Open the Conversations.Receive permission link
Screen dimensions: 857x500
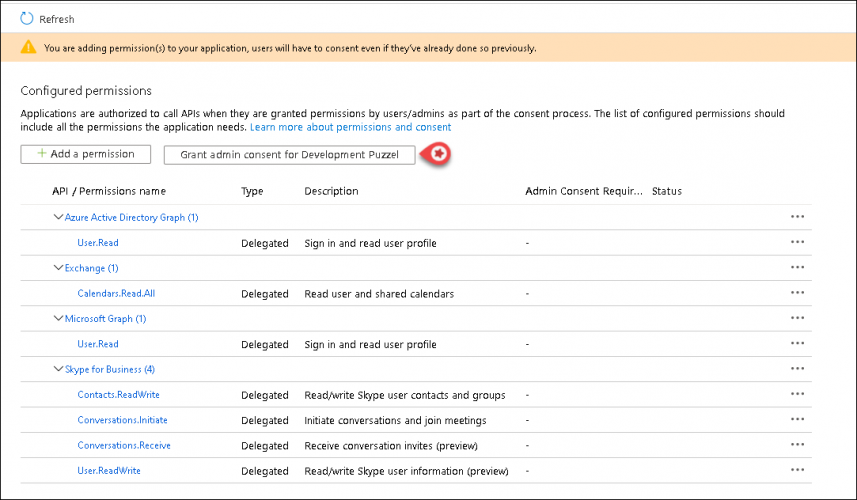(123, 446)
